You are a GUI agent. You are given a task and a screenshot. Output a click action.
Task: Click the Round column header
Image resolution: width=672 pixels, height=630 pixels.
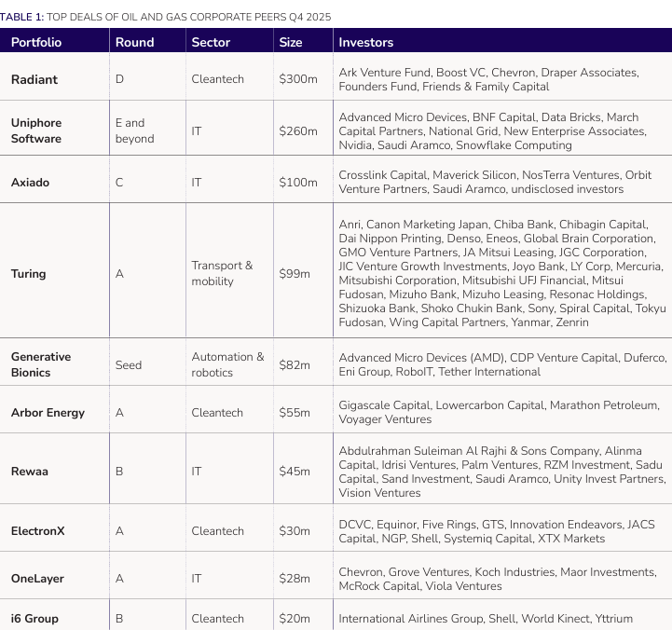pyautogui.click(x=134, y=42)
